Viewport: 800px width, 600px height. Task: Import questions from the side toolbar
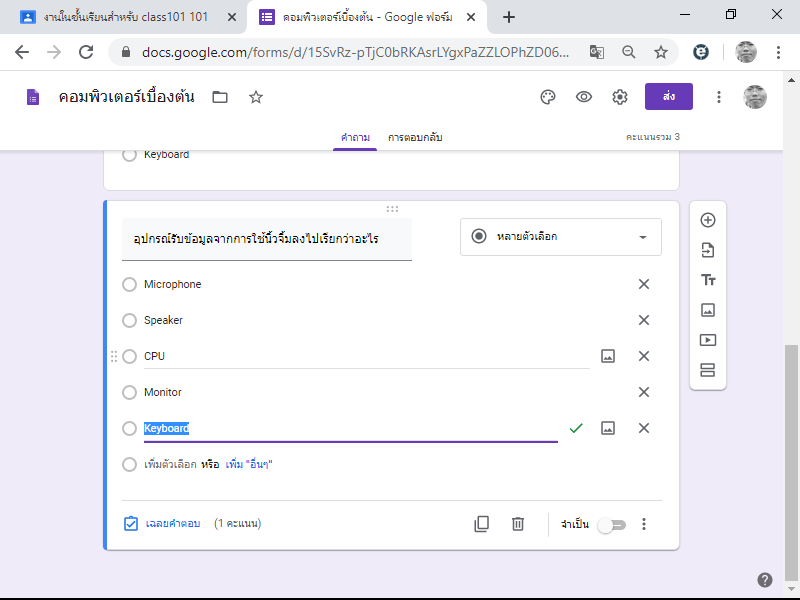click(708, 250)
